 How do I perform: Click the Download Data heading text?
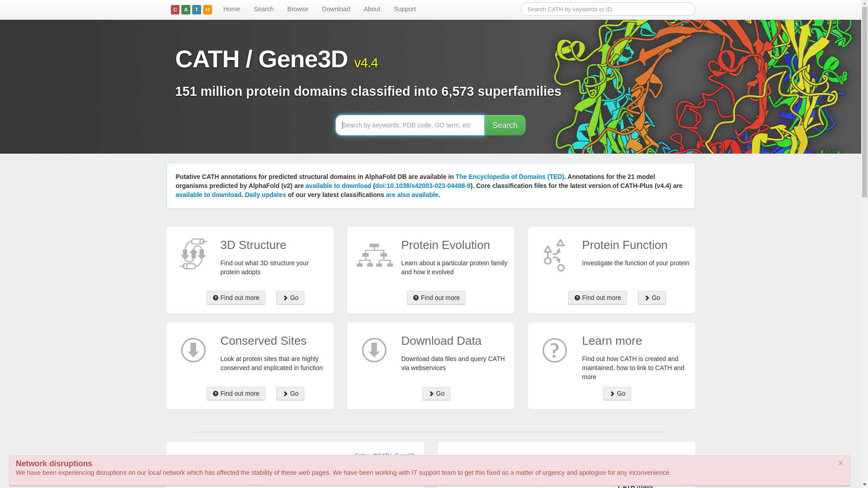[441, 341]
